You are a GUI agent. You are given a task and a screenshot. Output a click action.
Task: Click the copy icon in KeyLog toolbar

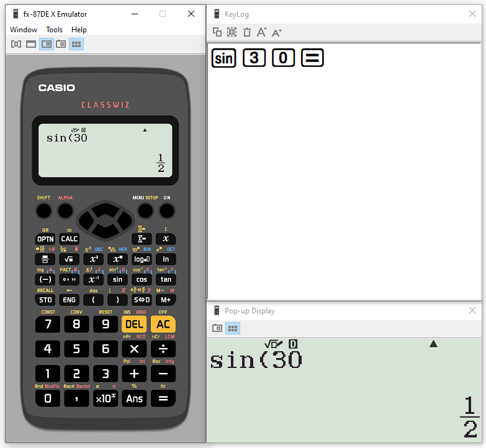pos(217,32)
